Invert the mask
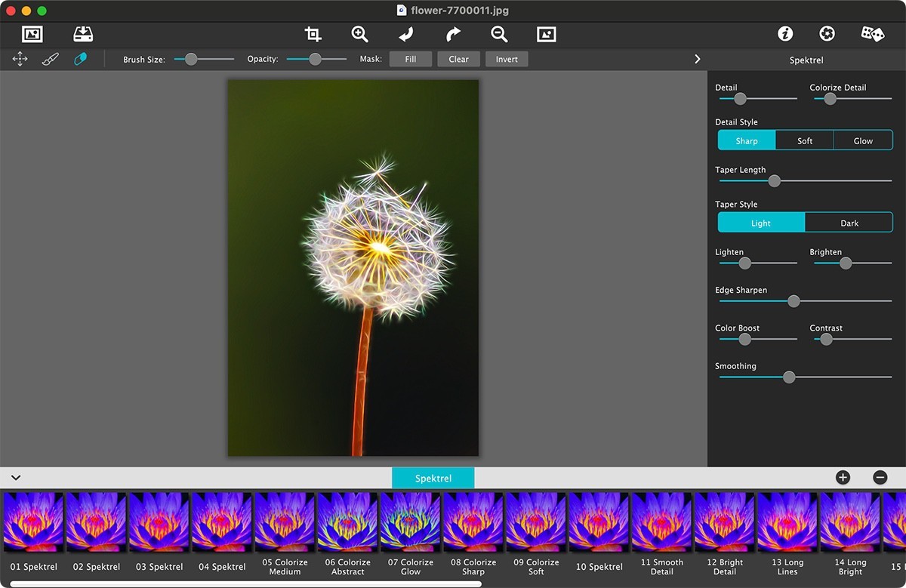Viewport: 906px width, 588px height. tap(506, 58)
